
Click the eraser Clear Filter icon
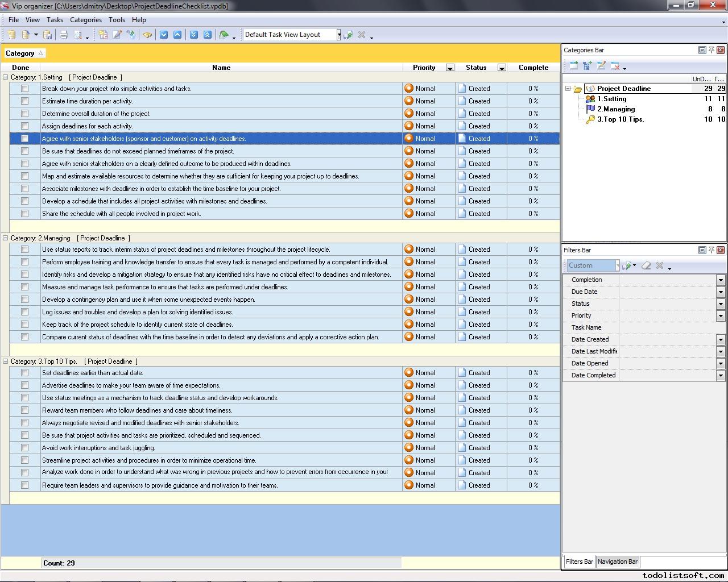pyautogui.click(x=646, y=265)
